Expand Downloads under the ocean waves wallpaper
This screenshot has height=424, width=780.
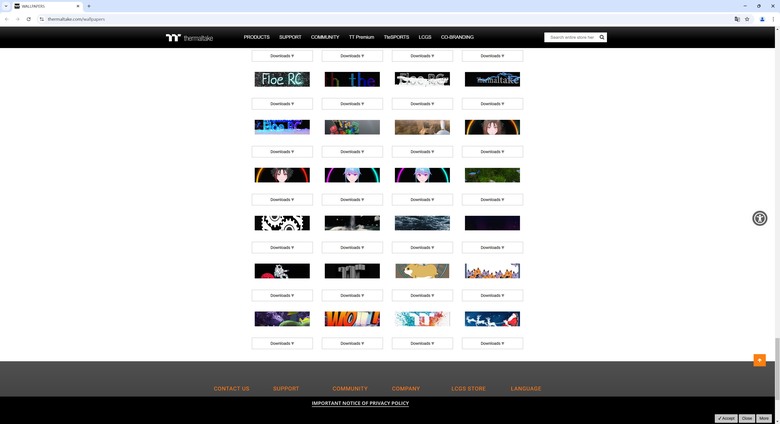[422, 247]
